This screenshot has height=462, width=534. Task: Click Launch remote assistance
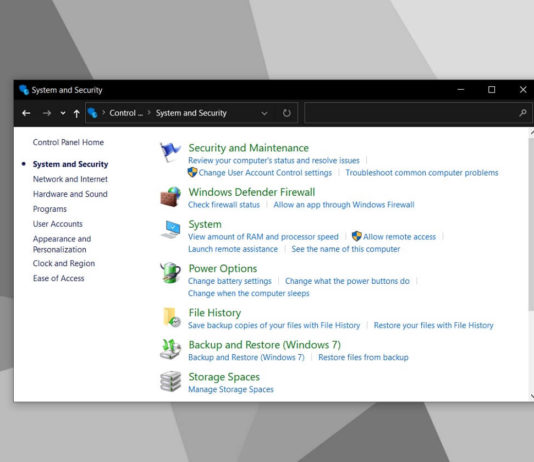click(x=233, y=249)
